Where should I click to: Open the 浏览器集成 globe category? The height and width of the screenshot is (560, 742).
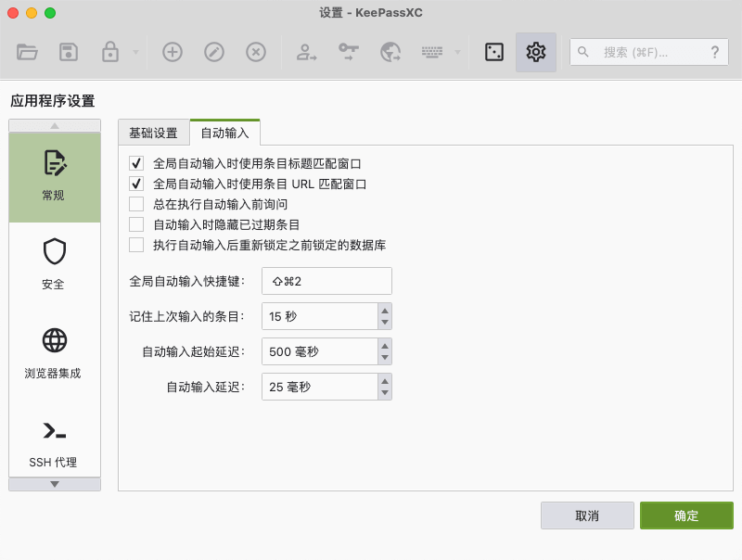click(x=55, y=354)
